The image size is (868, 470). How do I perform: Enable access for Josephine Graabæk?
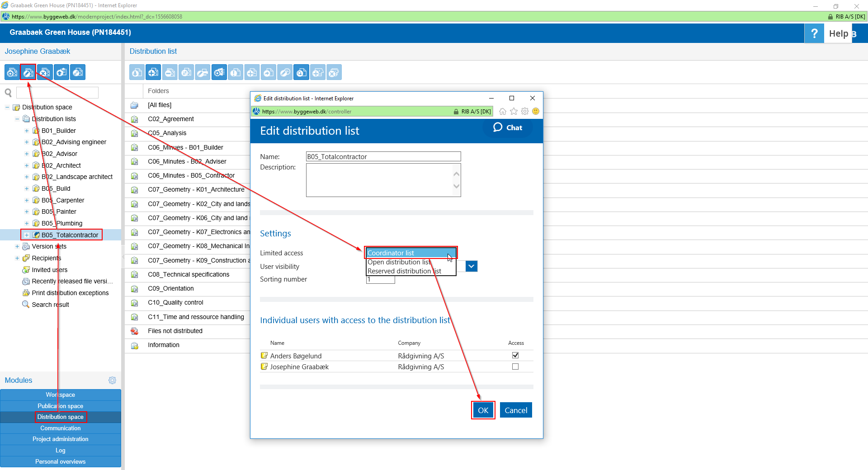[x=515, y=367]
